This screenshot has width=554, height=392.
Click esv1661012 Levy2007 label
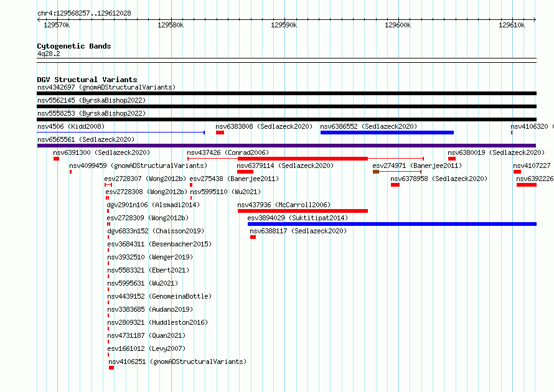[146, 348]
